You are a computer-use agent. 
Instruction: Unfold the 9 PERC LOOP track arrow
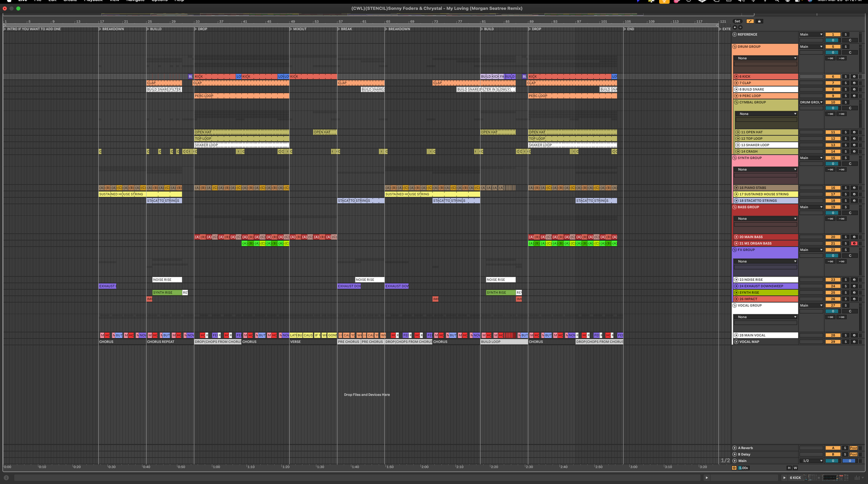click(x=736, y=96)
